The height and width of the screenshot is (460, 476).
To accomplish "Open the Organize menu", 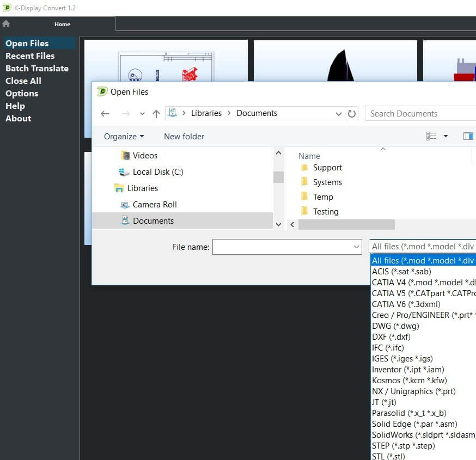I will point(124,137).
